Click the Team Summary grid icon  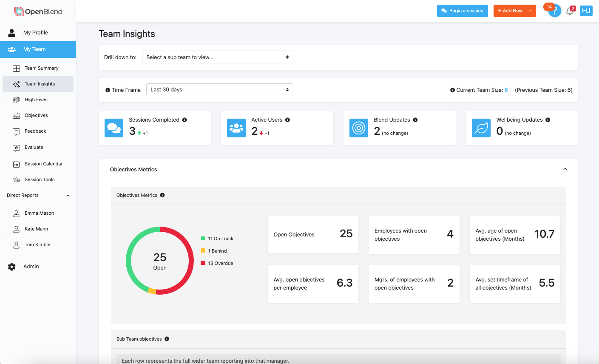[17, 68]
